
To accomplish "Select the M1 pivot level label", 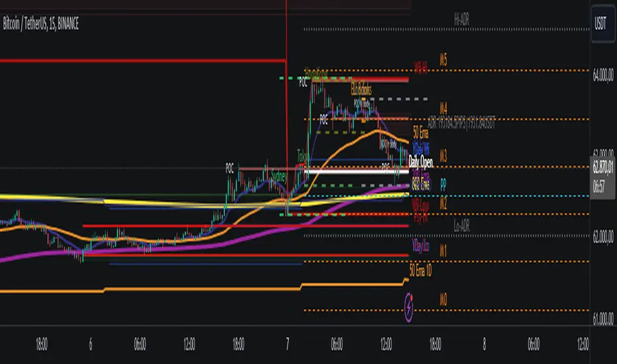I will pyautogui.click(x=444, y=251).
